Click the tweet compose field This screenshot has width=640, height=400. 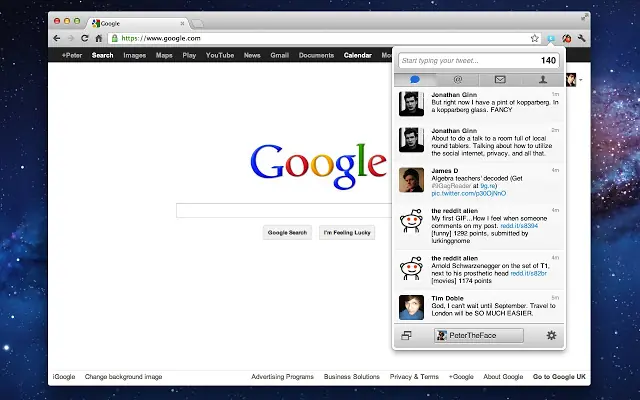pyautogui.click(x=479, y=61)
